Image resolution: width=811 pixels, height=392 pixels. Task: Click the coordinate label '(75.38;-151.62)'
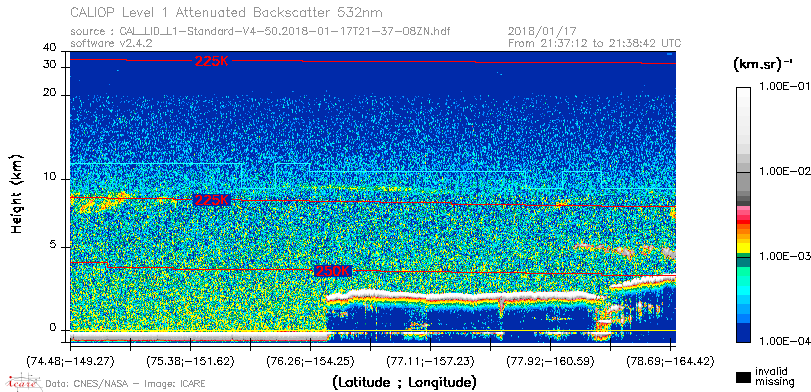(x=190, y=361)
